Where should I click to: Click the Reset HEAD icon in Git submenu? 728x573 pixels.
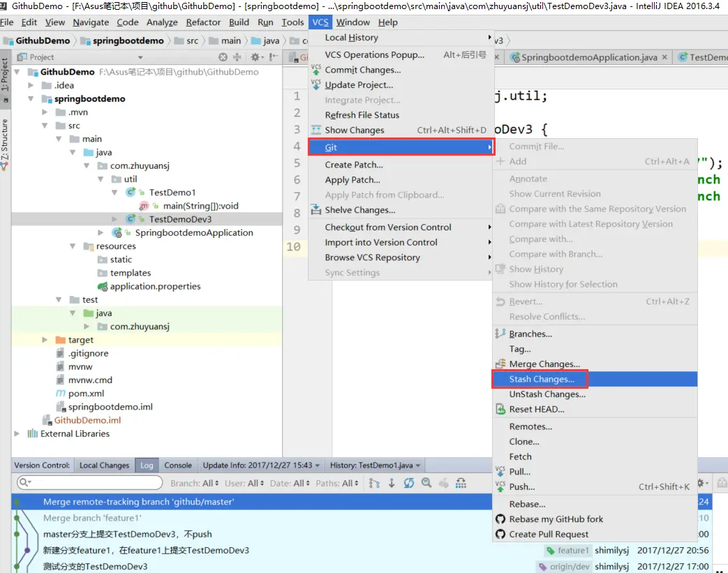tap(500, 409)
